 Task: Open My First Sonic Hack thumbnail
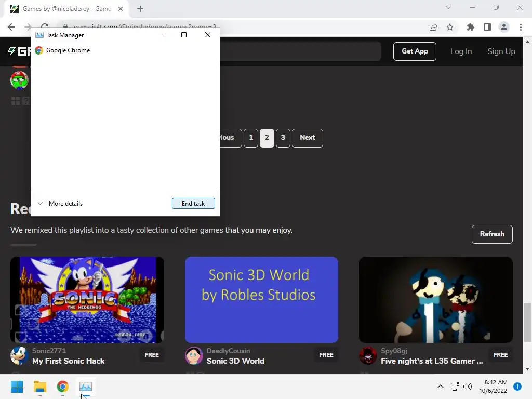(87, 300)
